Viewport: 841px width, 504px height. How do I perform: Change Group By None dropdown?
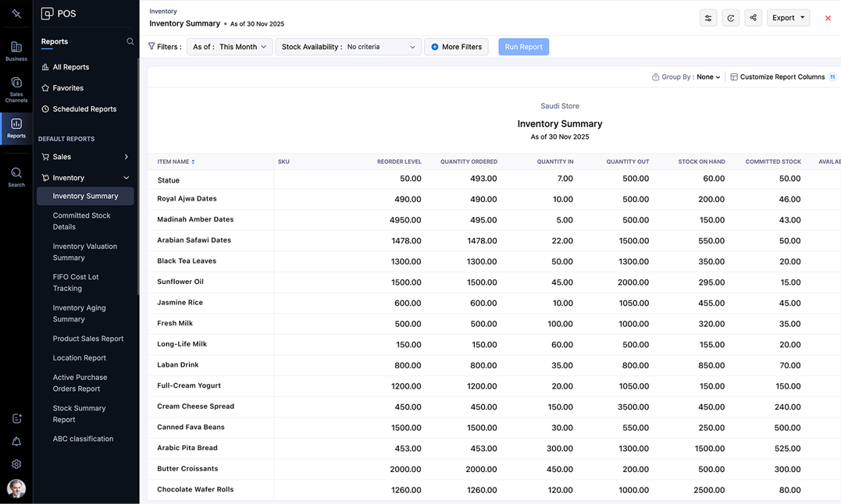[x=707, y=77]
